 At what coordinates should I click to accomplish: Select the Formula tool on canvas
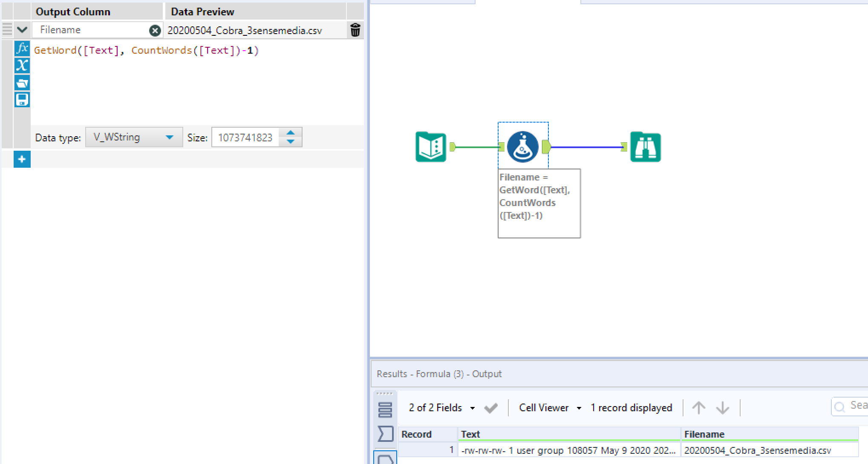click(522, 147)
